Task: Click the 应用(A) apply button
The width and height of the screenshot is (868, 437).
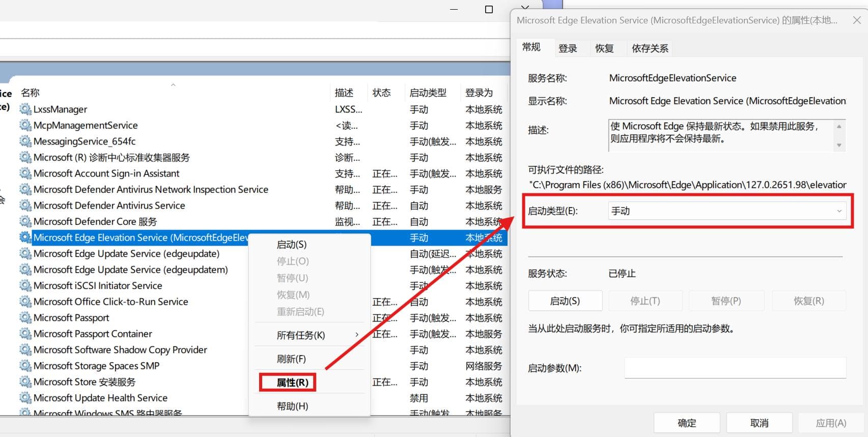Action: [x=831, y=423]
